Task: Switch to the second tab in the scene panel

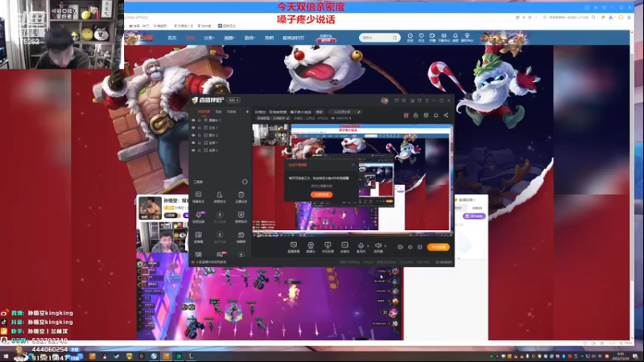Action: (218, 112)
